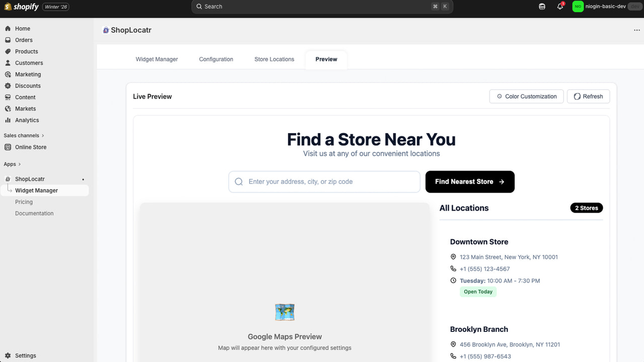Open the notifications bell icon
The height and width of the screenshot is (362, 644).
tap(560, 7)
